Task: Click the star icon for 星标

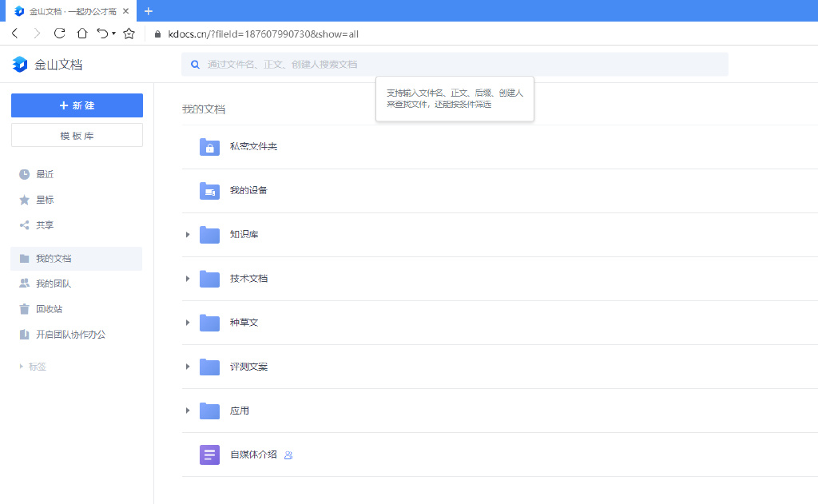Action: point(24,200)
